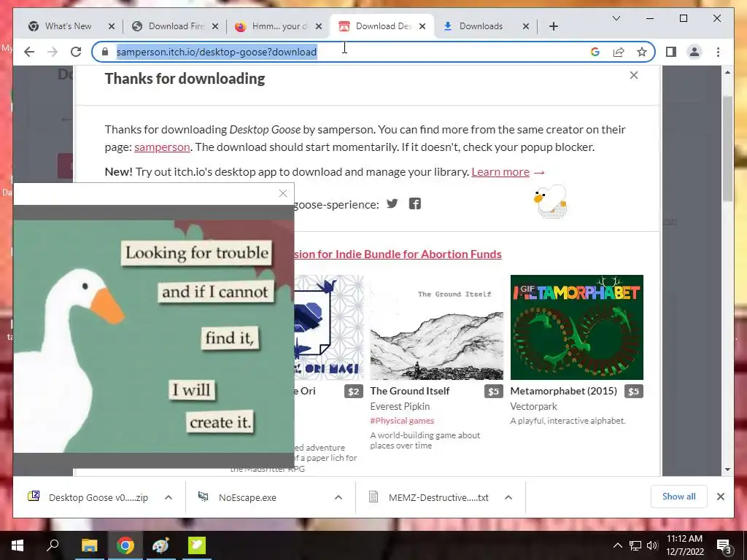This screenshot has height=560, width=747.
Task: Click the Vectorpark author name
Action: [533, 406]
